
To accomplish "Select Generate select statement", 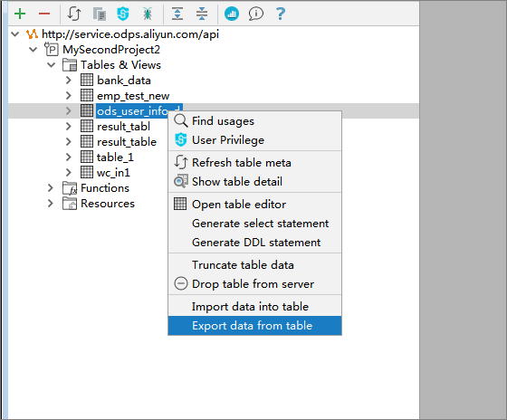I will coord(254,223).
